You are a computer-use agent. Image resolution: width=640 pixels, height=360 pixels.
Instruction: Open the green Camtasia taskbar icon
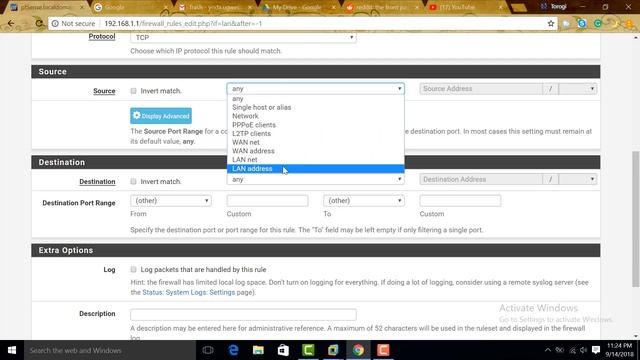[308, 350]
